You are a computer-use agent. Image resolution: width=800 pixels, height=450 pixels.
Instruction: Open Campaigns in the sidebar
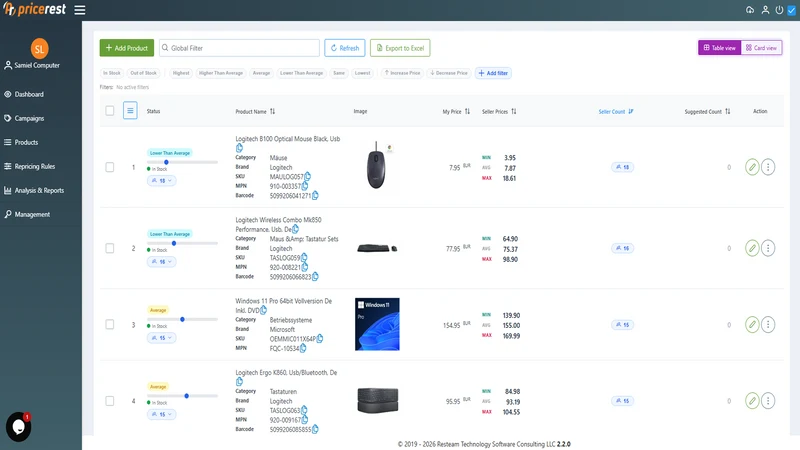29,118
